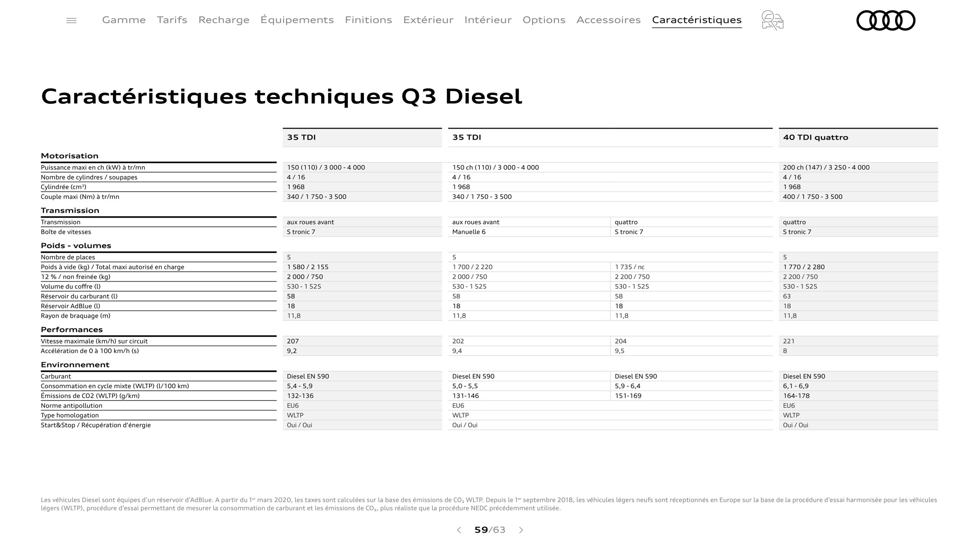
Task: Select the Type homologation label
Action: point(70,416)
